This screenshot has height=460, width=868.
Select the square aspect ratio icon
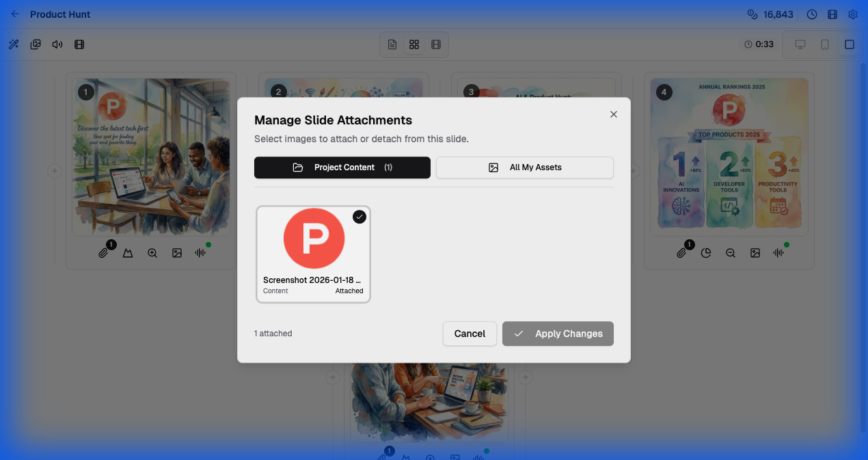pyautogui.click(x=850, y=44)
